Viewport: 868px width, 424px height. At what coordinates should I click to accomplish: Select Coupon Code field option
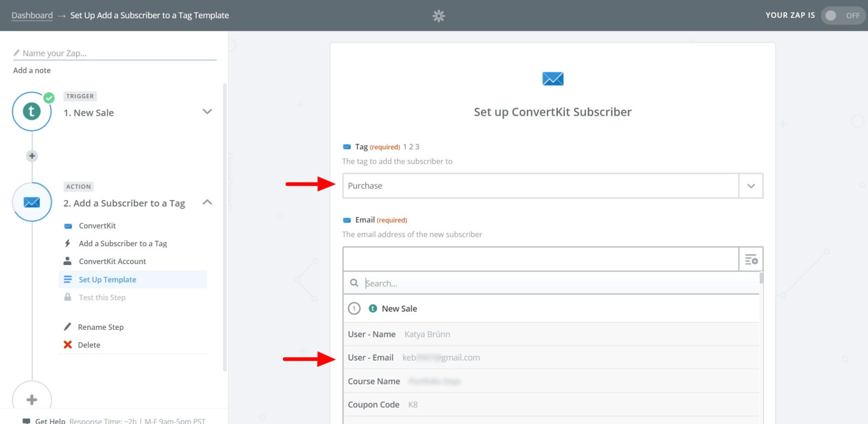pyautogui.click(x=551, y=405)
